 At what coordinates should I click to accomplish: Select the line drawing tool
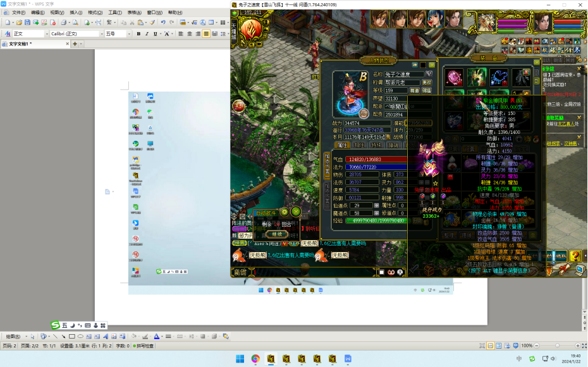coord(55,336)
